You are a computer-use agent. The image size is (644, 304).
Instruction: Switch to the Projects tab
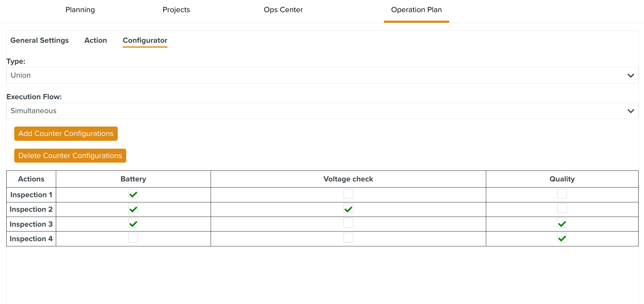point(176,10)
